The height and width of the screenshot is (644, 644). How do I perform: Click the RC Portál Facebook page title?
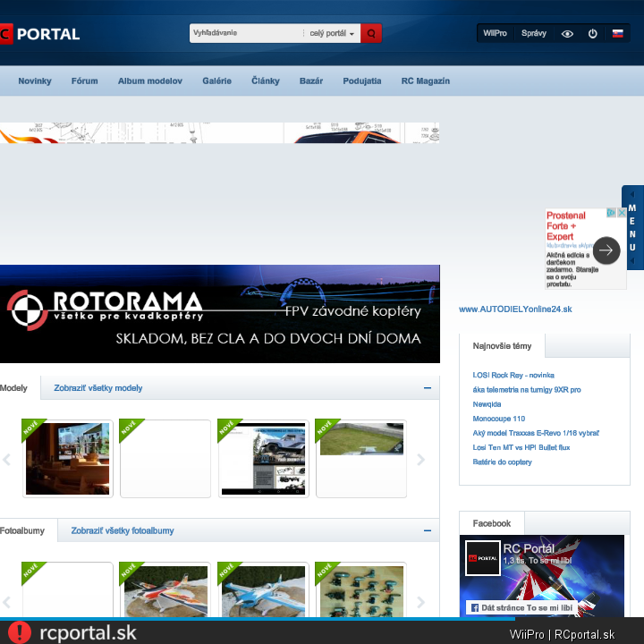click(529, 548)
